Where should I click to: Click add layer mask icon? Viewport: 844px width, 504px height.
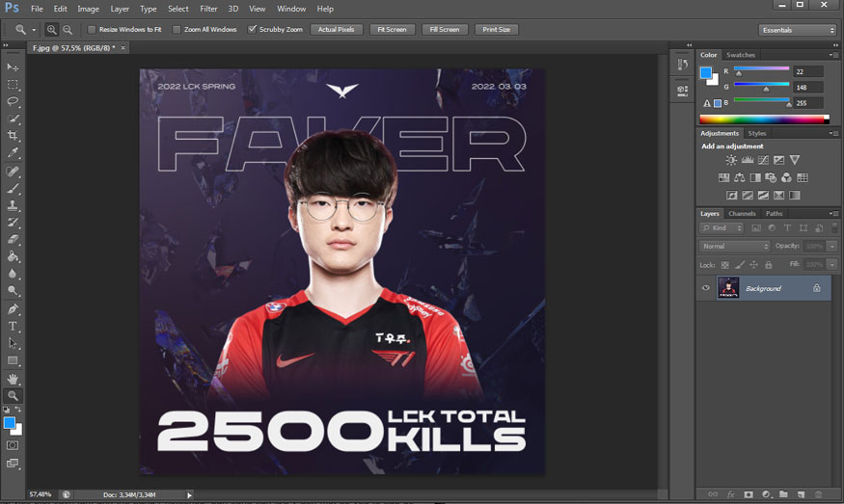point(749,493)
